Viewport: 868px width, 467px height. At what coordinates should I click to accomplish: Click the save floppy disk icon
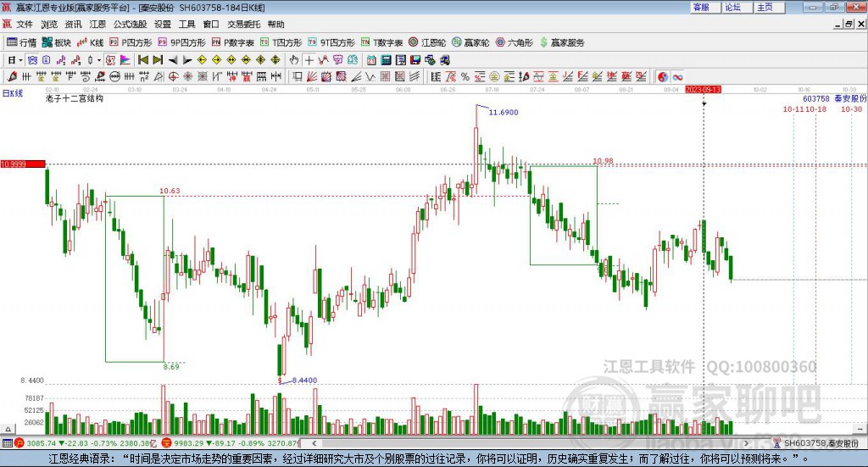(x=415, y=60)
